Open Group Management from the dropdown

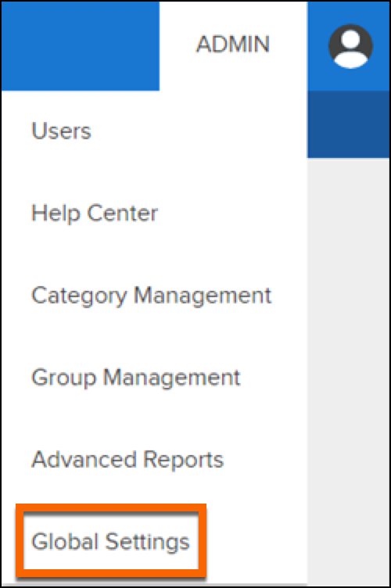coord(136,377)
